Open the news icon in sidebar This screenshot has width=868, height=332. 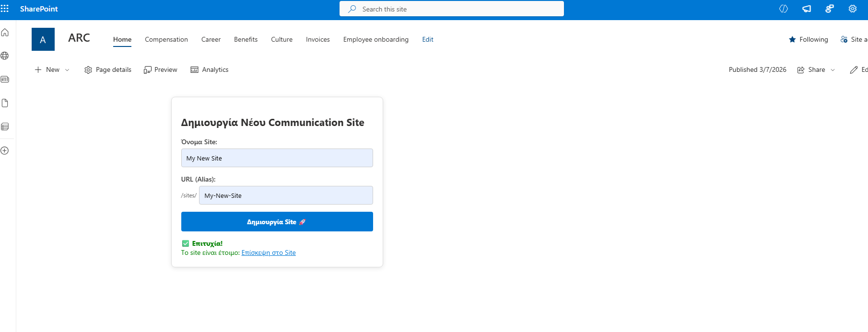(5, 79)
